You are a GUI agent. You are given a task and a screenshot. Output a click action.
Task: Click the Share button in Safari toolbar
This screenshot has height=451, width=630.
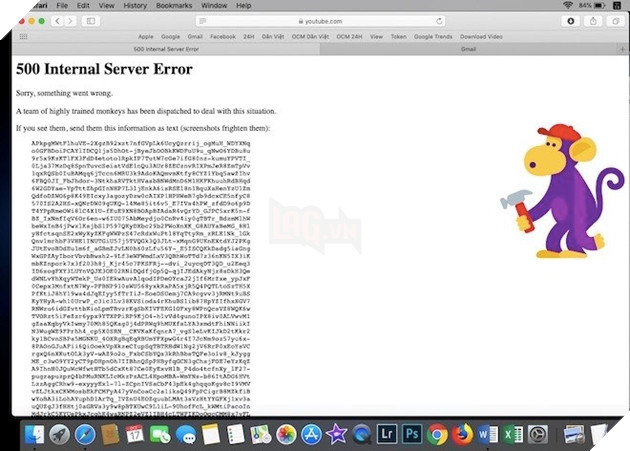[593, 21]
